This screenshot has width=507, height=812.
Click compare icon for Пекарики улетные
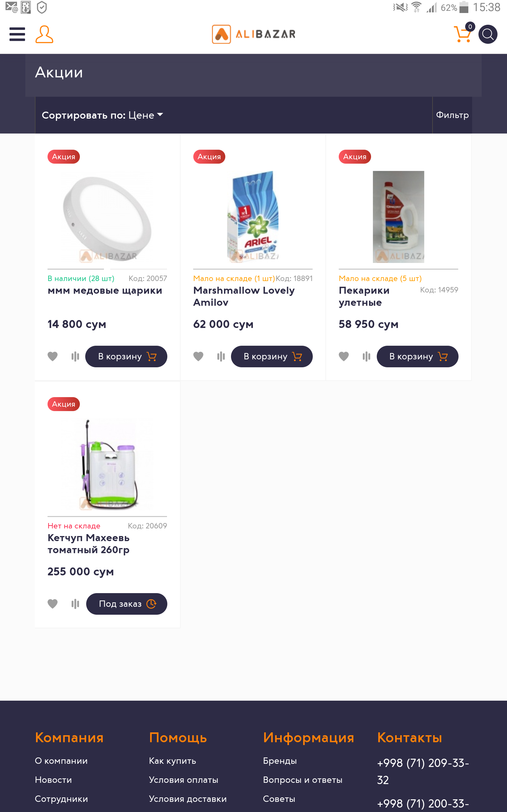click(x=367, y=356)
